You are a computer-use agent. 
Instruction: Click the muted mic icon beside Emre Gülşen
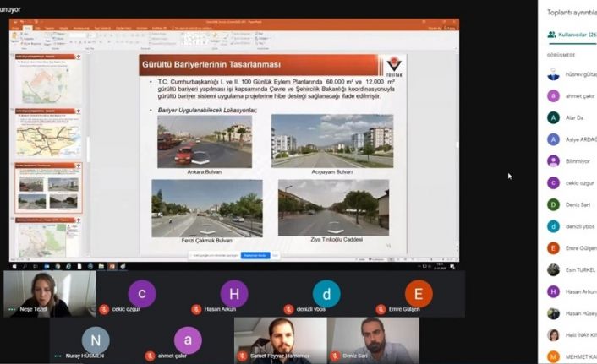pos(381,310)
